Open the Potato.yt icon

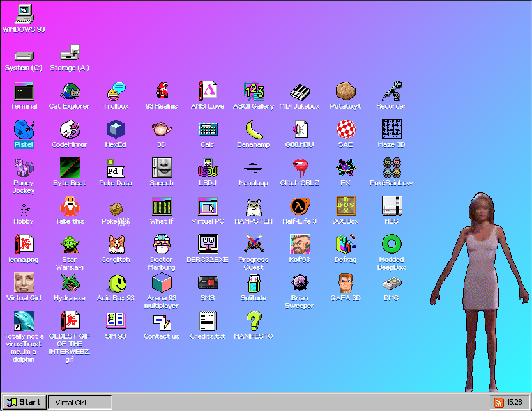click(x=346, y=92)
